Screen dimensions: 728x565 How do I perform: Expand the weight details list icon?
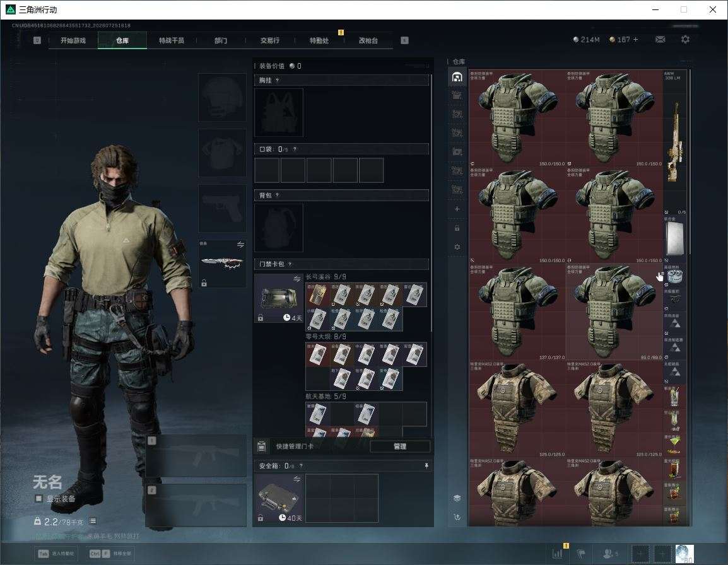tap(93, 521)
